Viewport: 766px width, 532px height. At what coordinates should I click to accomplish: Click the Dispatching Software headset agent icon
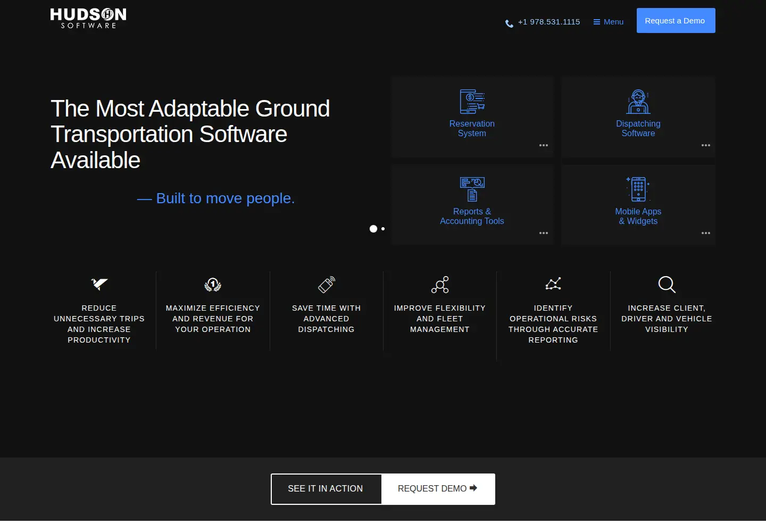coord(638,102)
